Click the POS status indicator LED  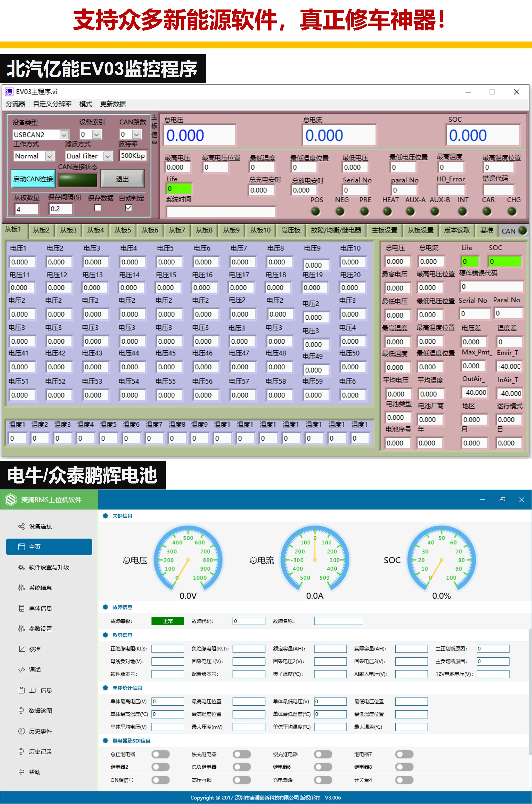click(315, 211)
